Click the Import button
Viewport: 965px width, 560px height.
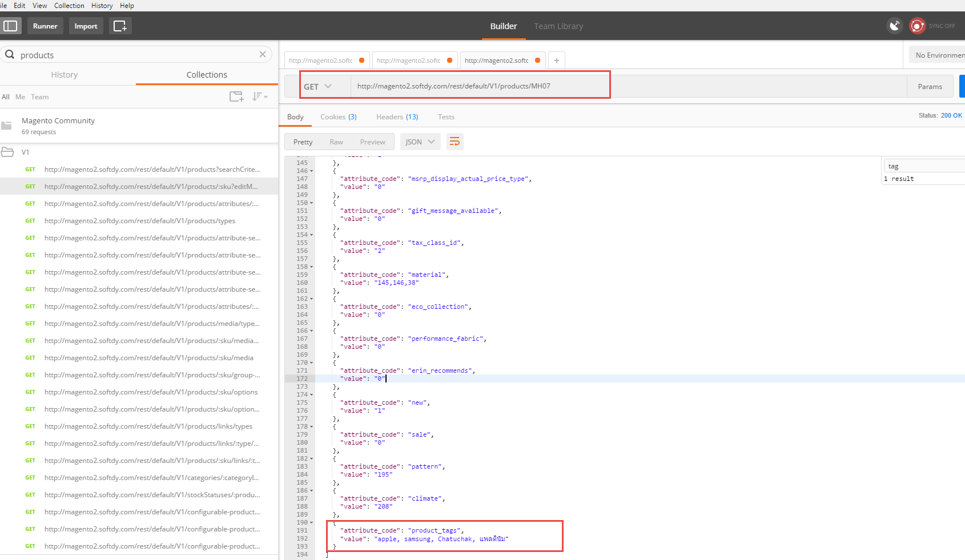click(86, 26)
